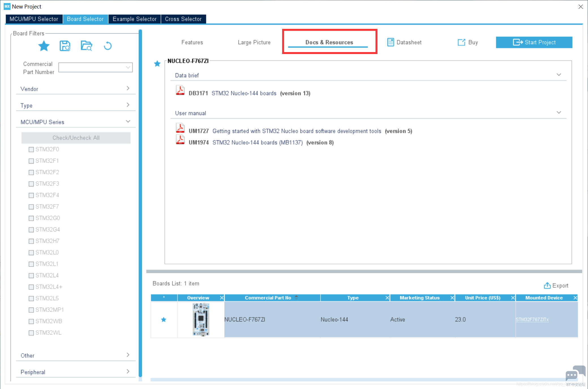Click the Buy button
The height and width of the screenshot is (389, 588).
(468, 42)
